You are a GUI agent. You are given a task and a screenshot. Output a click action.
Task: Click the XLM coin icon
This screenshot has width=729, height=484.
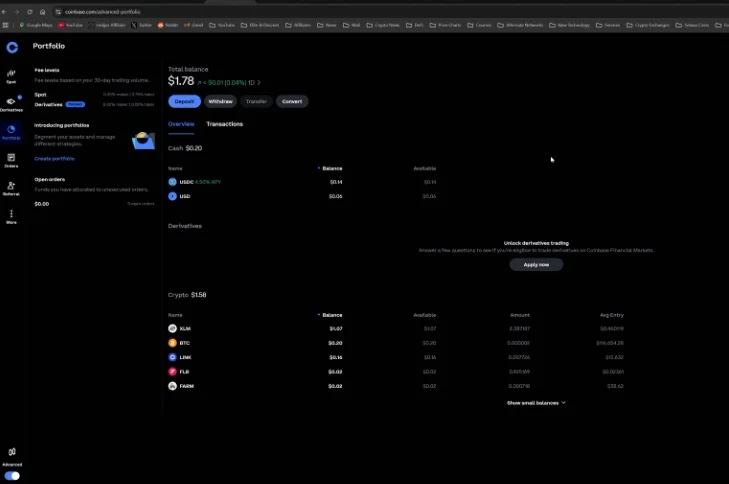[x=172, y=328]
